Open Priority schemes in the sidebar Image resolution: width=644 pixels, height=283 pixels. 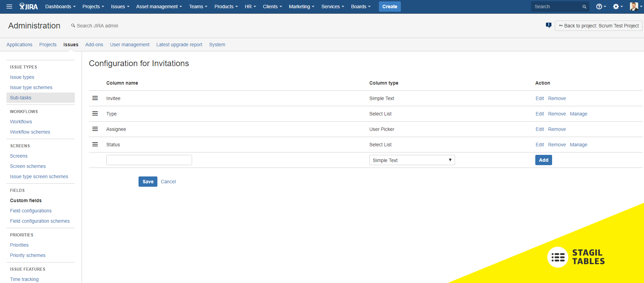point(27,255)
